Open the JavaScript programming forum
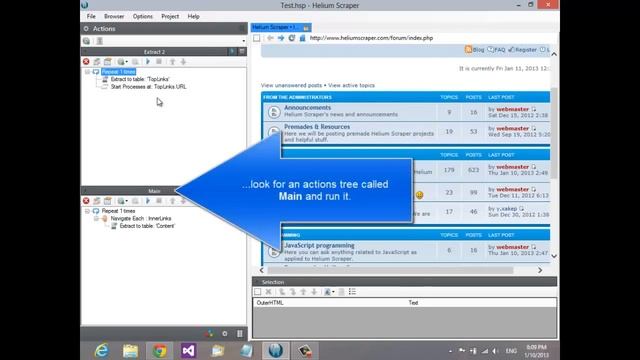This screenshot has height=360, width=640. point(319,246)
